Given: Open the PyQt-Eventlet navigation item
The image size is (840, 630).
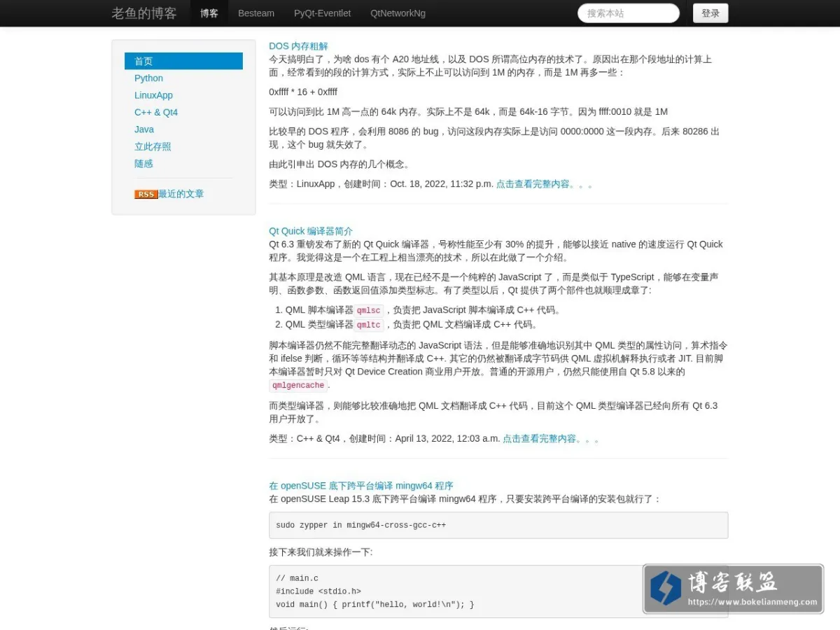Looking at the screenshot, I should pos(323,13).
